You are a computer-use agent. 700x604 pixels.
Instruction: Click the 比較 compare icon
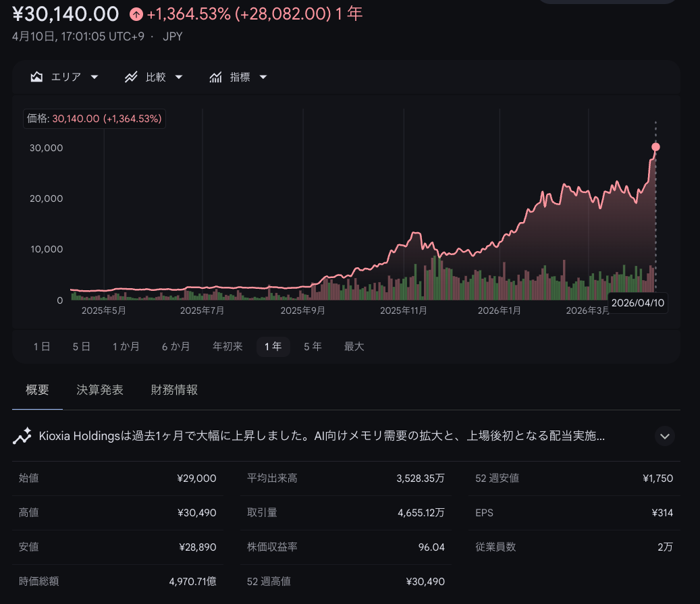tap(132, 77)
